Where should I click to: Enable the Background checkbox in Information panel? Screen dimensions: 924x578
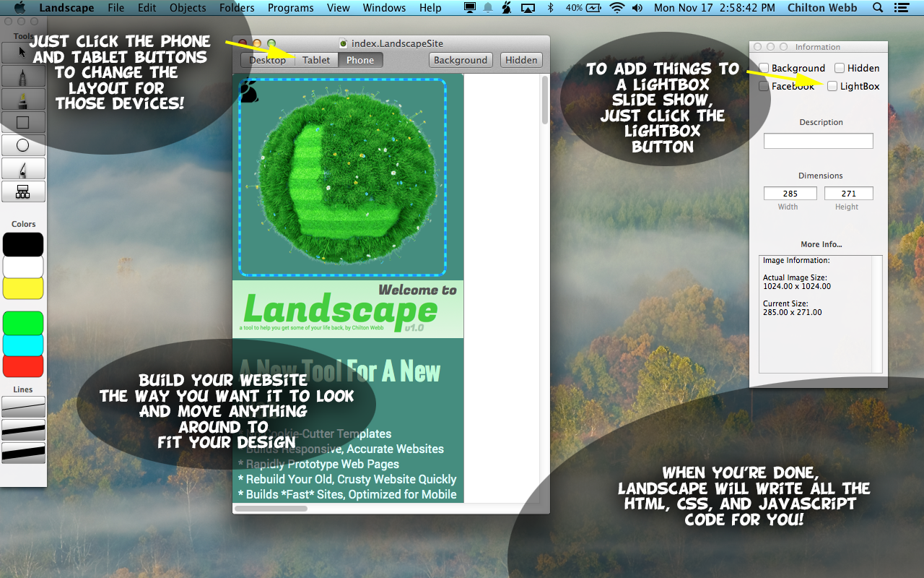tap(764, 68)
